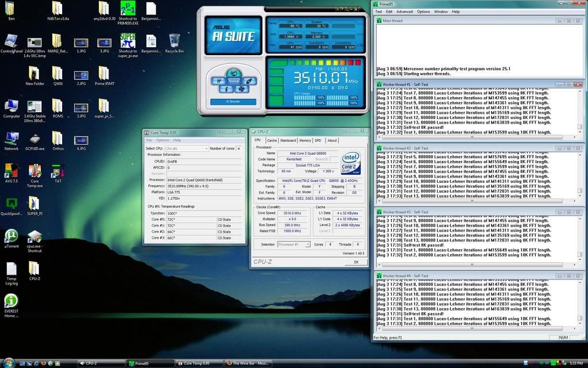588x368 pixels.
Task: Click the Normal mode button in AI Suite
Action: 233,81
